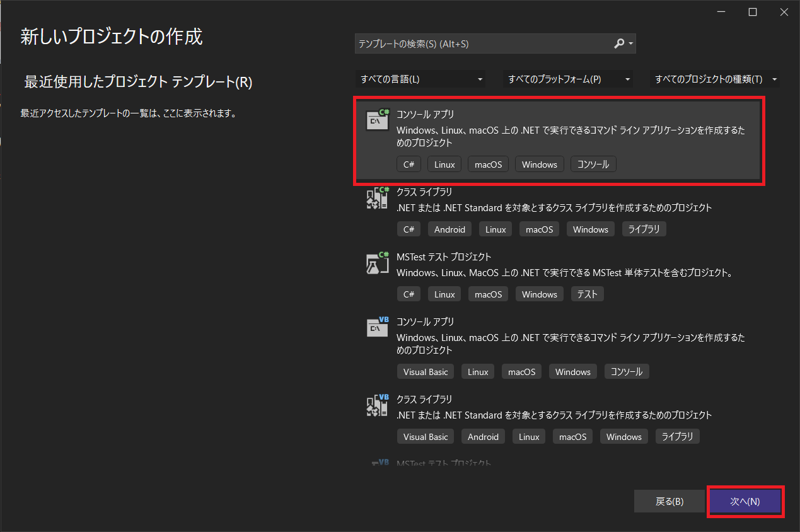Click the 次へ(N) button

pos(745,502)
